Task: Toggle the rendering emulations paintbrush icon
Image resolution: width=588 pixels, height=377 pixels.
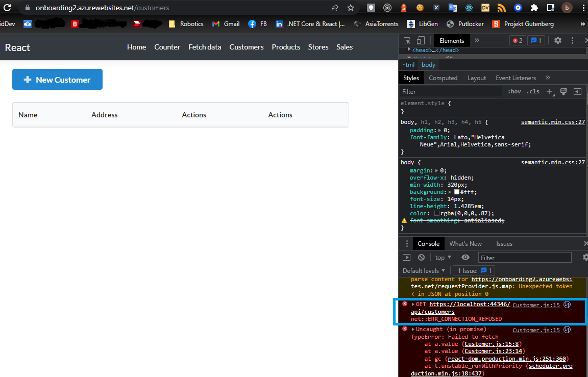Action: 563,91
